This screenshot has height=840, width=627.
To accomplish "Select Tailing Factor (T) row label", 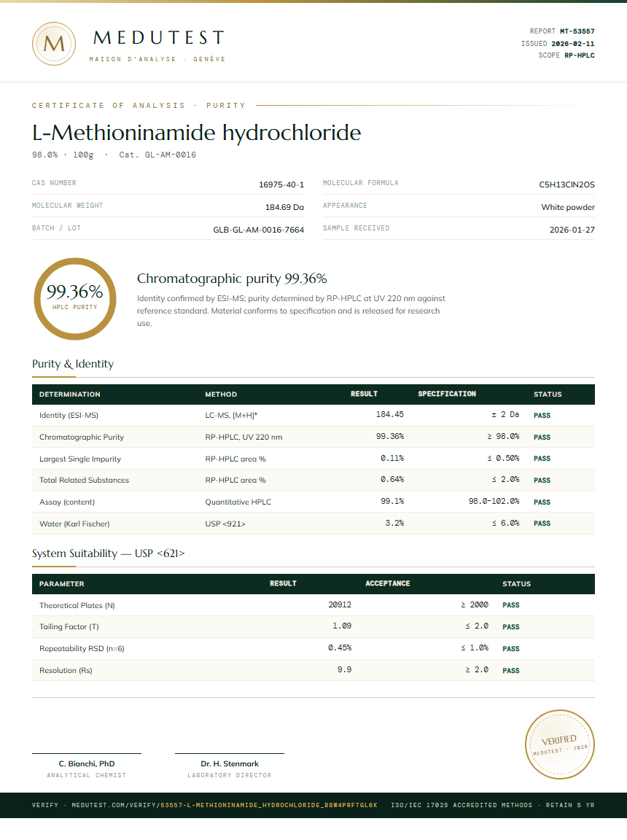I will point(69,627).
